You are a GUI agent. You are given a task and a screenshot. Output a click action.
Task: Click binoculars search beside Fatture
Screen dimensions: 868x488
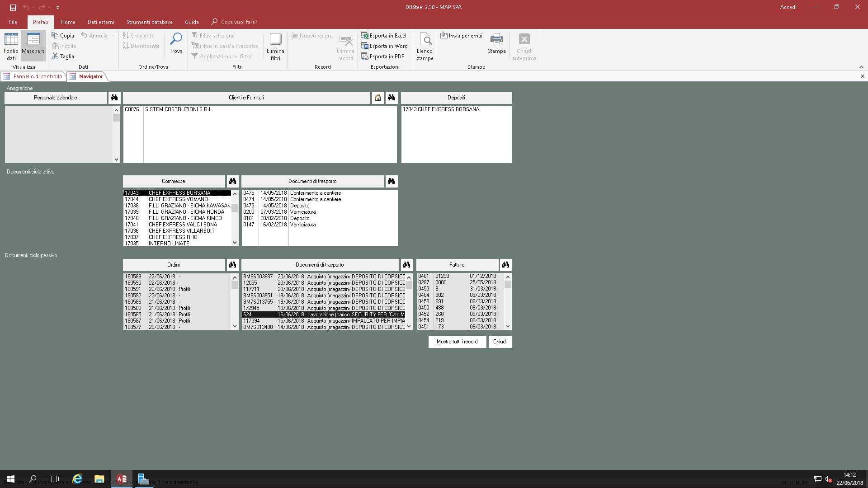click(505, 265)
